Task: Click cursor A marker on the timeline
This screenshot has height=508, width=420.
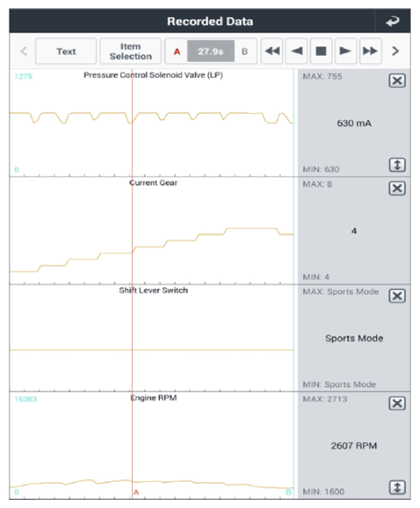Action: coord(136,492)
